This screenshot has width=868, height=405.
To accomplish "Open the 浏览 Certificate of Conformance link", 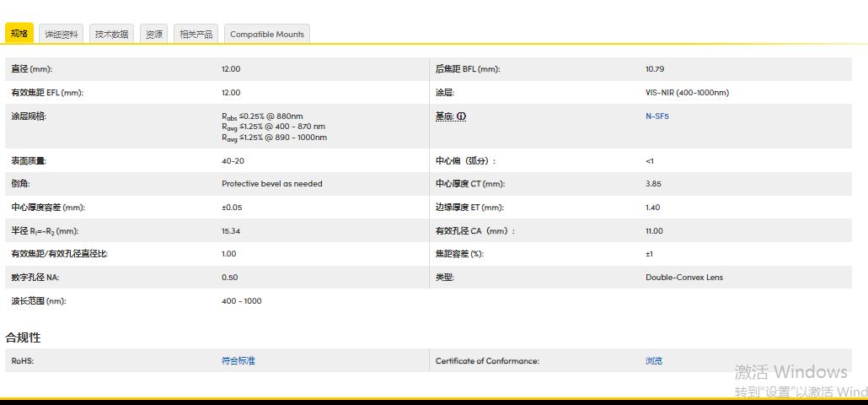I will (653, 361).
